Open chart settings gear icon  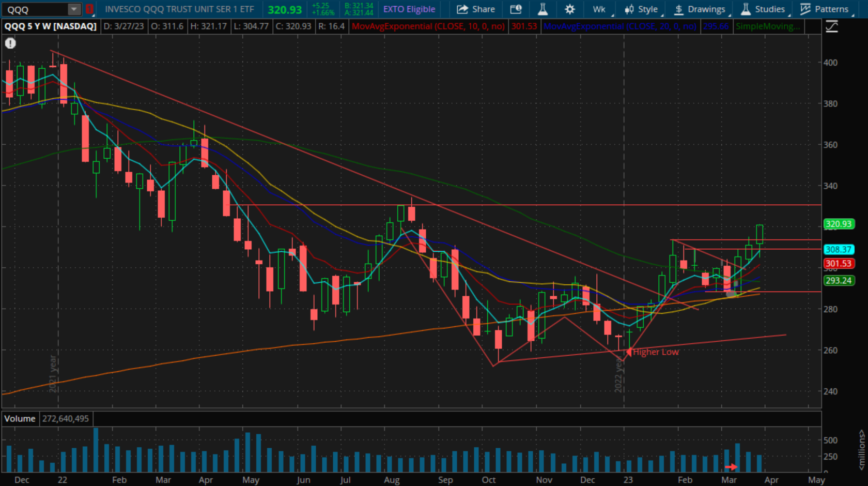point(569,9)
